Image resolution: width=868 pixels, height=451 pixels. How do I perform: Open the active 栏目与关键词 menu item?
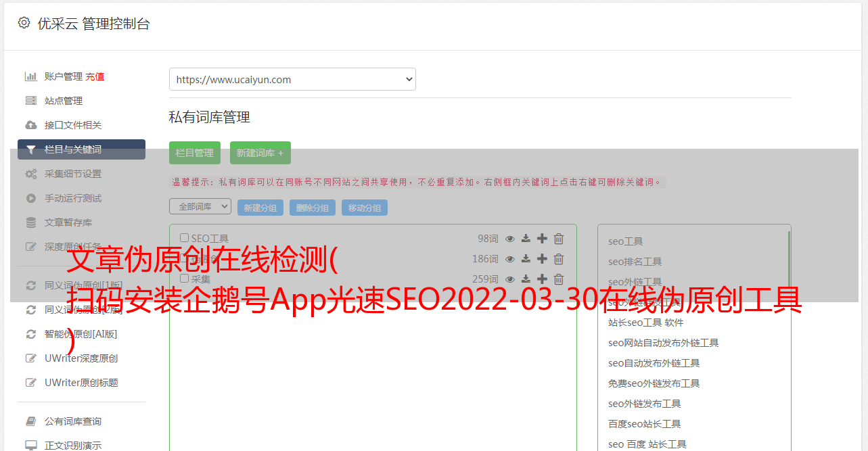point(81,149)
